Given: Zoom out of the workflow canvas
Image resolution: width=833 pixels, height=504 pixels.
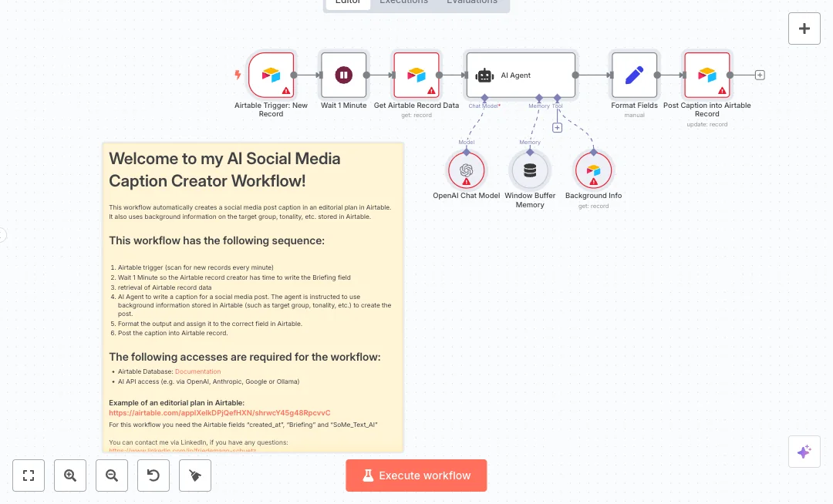Looking at the screenshot, I should pyautogui.click(x=112, y=475).
